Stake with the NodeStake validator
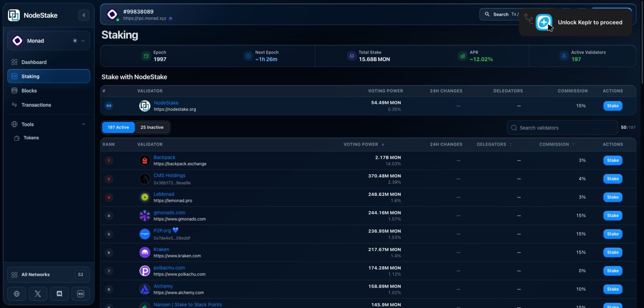The height and width of the screenshot is (308, 644). (x=613, y=106)
